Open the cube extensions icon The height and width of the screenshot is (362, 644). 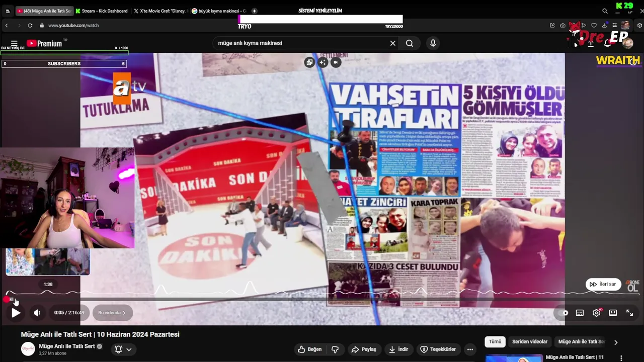coord(639,25)
